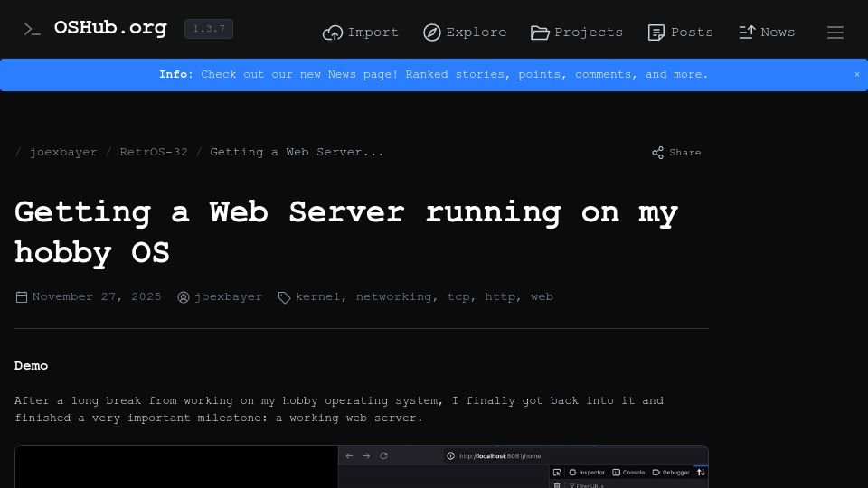Open the OSHub.org home link
This screenshot has height=488, width=868.
(x=110, y=28)
